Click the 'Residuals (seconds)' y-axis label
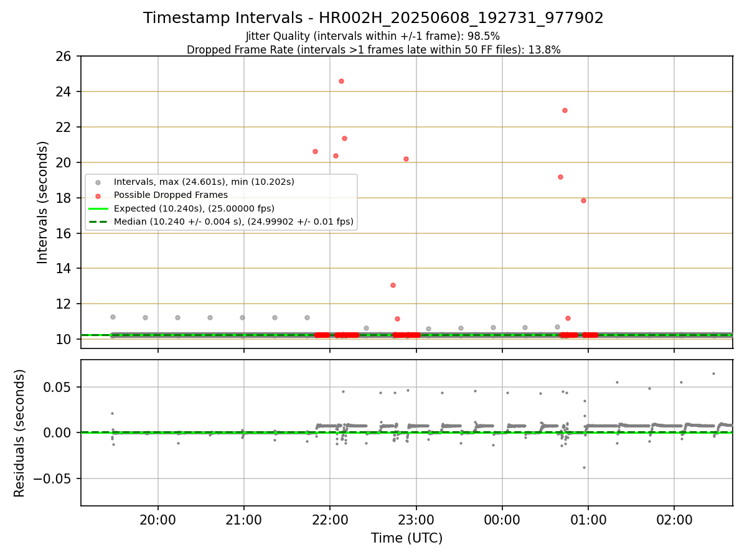 click(20, 433)
